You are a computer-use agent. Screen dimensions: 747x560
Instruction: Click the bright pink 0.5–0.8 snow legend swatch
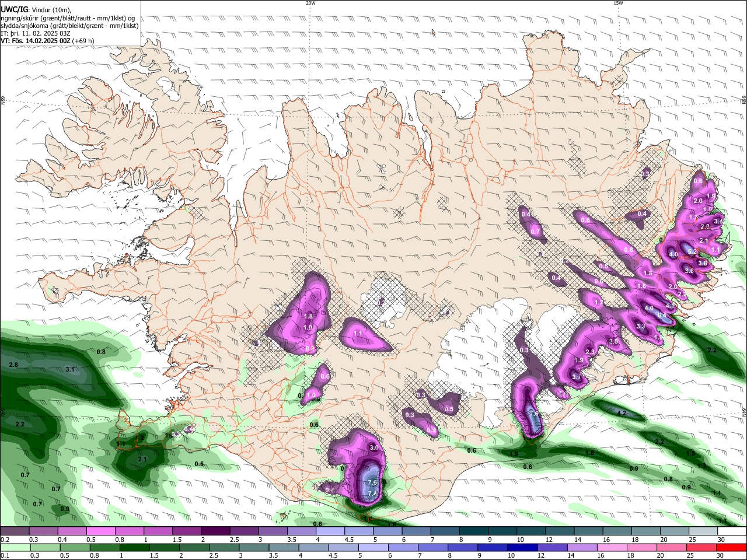tap(100, 531)
